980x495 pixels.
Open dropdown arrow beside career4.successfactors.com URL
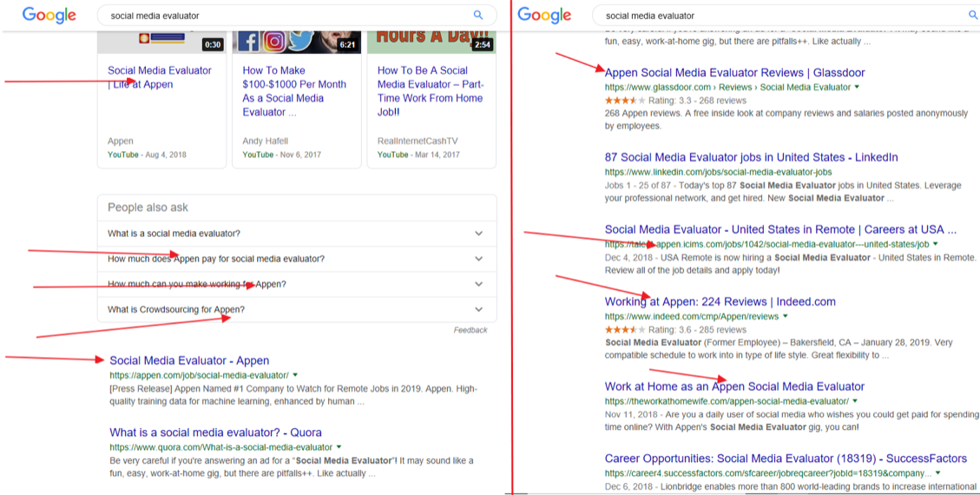pos(938,473)
